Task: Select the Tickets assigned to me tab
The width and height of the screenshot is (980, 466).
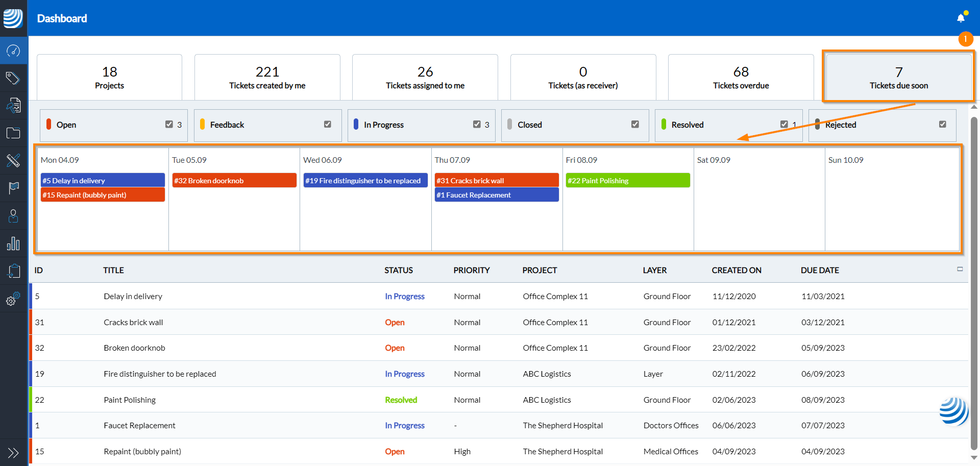Action: point(425,77)
